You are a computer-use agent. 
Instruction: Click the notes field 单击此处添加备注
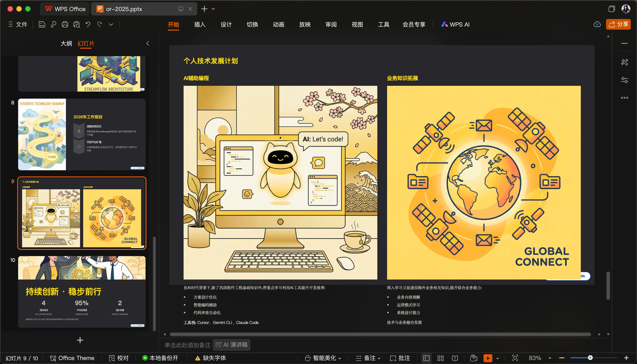click(188, 345)
